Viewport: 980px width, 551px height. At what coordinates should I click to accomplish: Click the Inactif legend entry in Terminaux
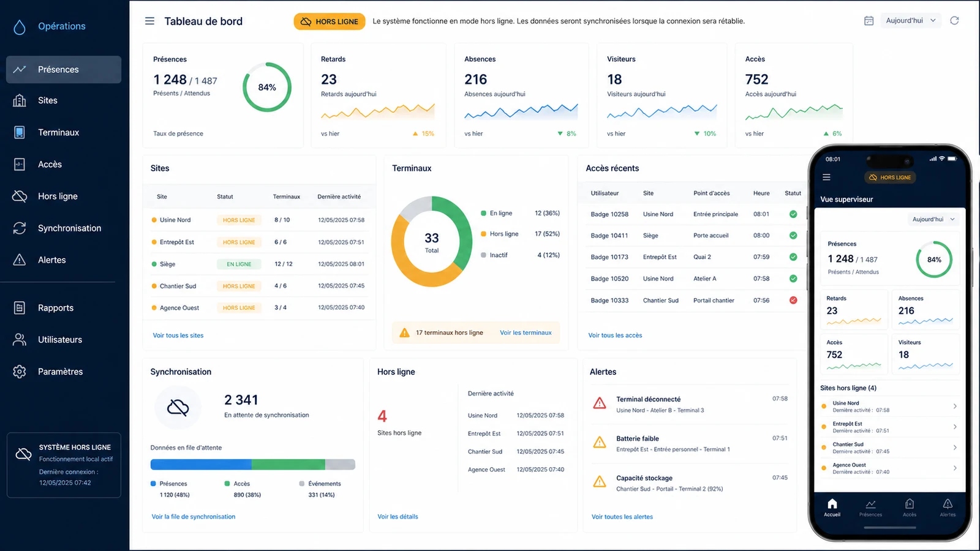pyautogui.click(x=521, y=255)
